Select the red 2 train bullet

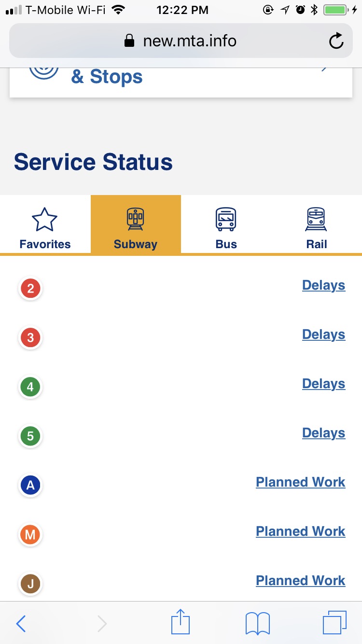30,289
